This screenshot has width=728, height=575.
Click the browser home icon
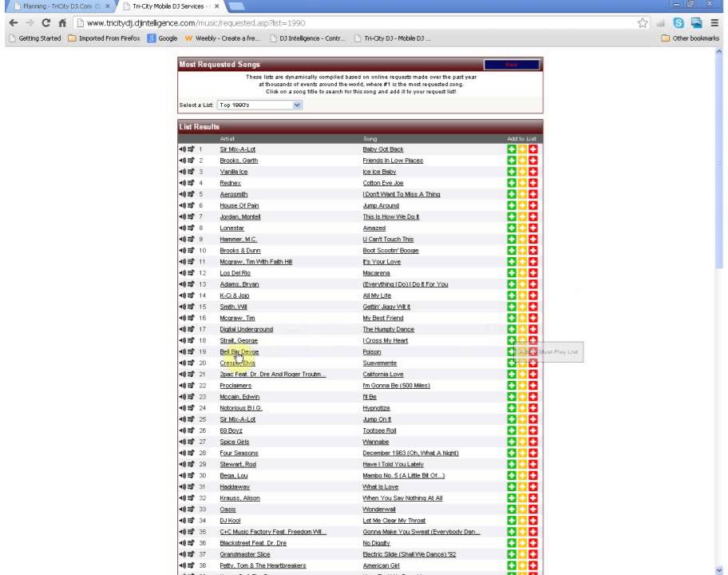[x=62, y=22]
